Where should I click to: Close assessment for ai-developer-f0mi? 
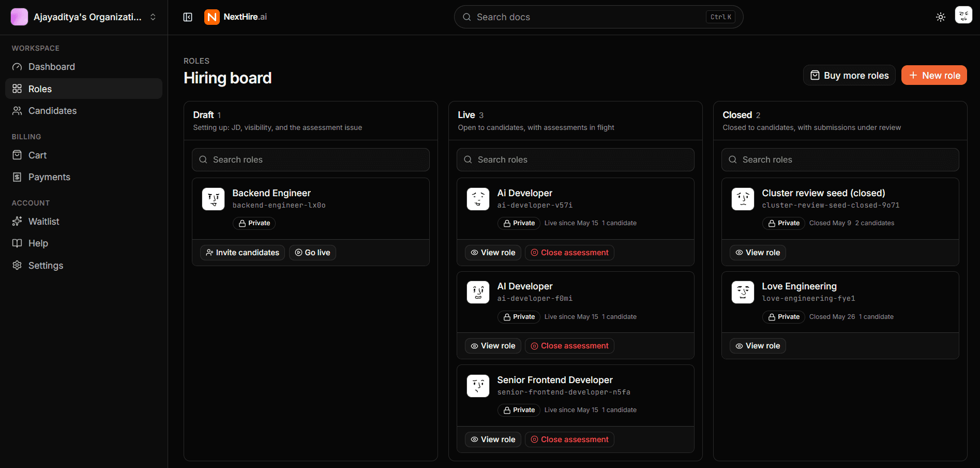point(569,346)
